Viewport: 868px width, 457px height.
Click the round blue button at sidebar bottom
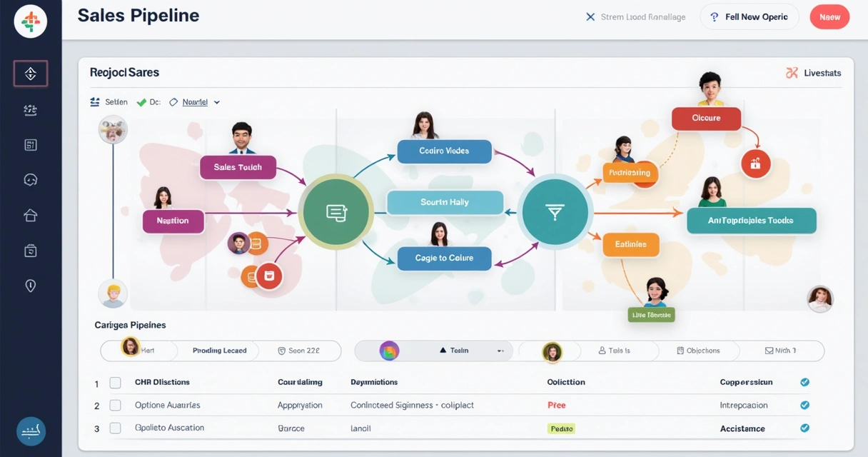31,431
